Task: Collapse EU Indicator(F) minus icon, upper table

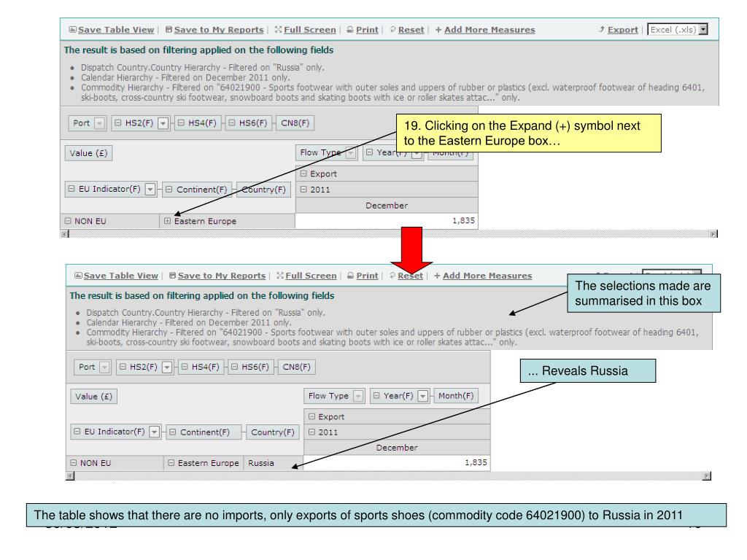Action: (x=71, y=189)
